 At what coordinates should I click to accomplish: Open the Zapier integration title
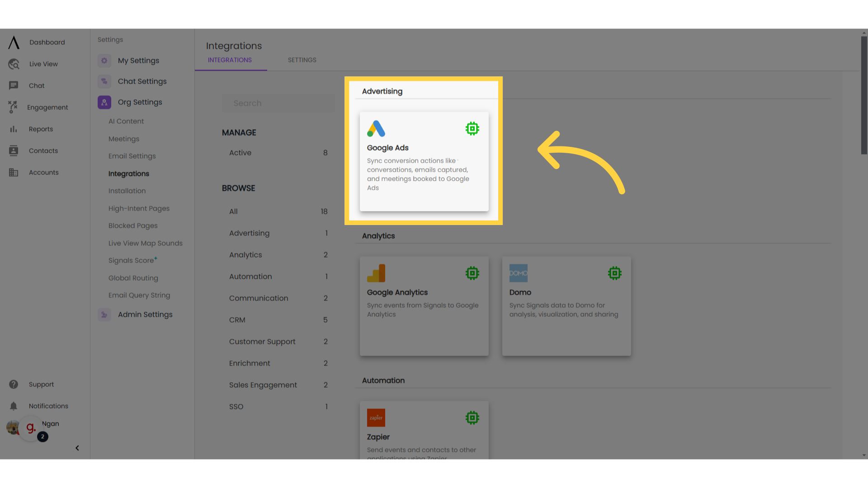(378, 437)
